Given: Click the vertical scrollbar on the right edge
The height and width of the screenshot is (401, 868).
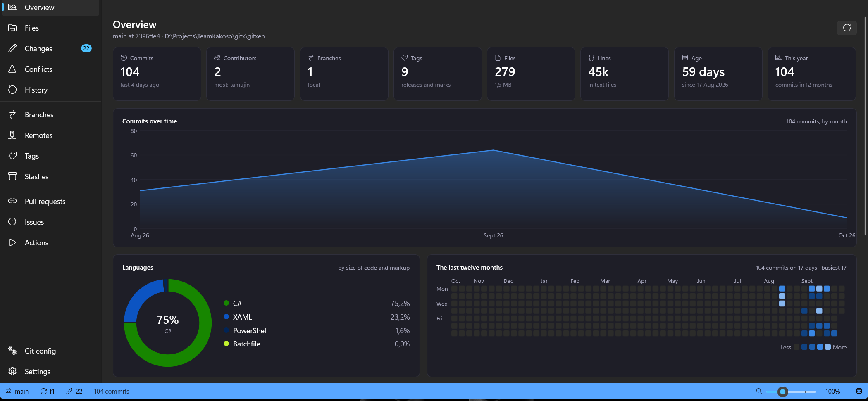Looking at the screenshot, I should click(x=866, y=126).
